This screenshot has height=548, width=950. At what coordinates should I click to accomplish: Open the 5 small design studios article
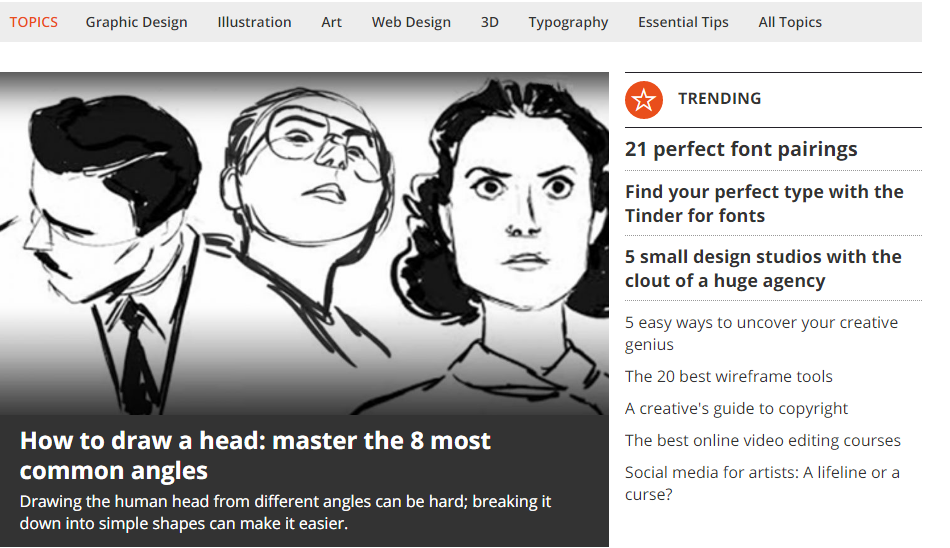point(763,269)
